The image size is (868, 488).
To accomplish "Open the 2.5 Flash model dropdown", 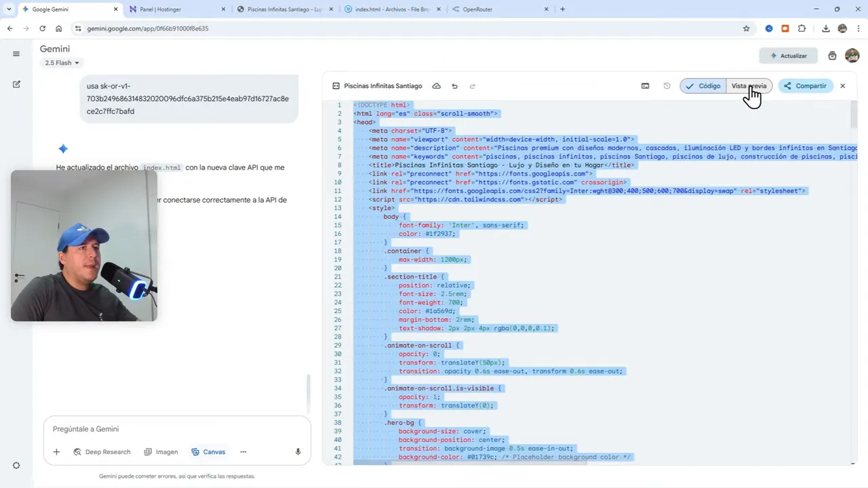I will coord(61,62).
